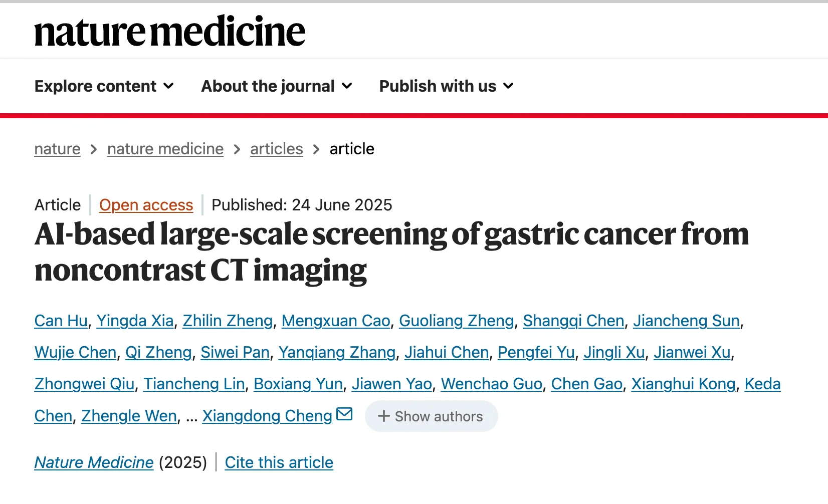Viewport: 828px width, 504px height.
Task: Click author Jiawen Yao
Action: (391, 384)
